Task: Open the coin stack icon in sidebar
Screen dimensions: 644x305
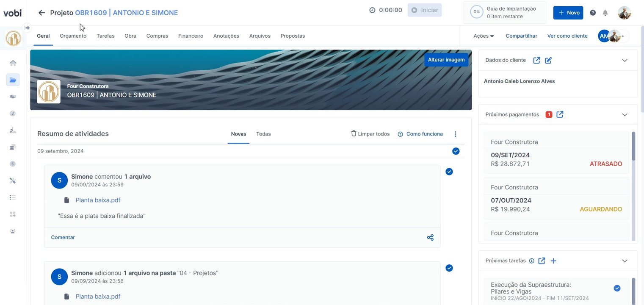Action: tap(13, 147)
